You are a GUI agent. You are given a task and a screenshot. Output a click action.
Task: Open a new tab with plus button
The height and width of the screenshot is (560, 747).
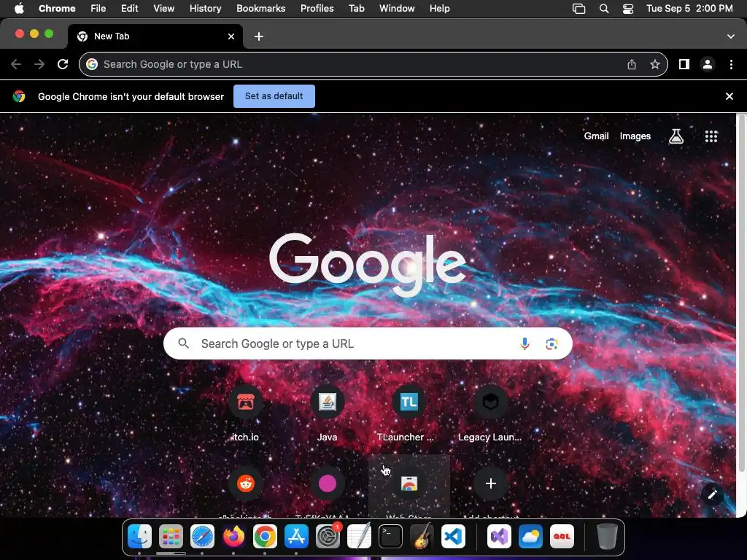tap(259, 36)
